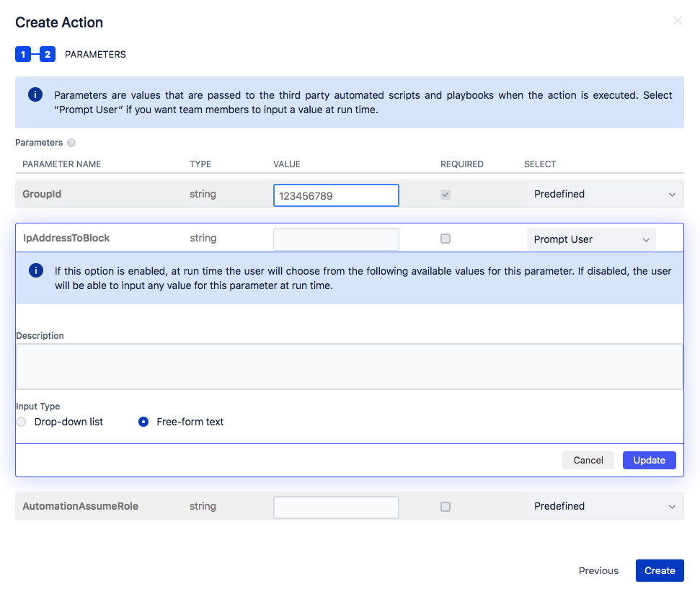Open the Prompt User dropdown for IpAddressToBlock
The height and width of the screenshot is (594, 700).
(x=590, y=238)
